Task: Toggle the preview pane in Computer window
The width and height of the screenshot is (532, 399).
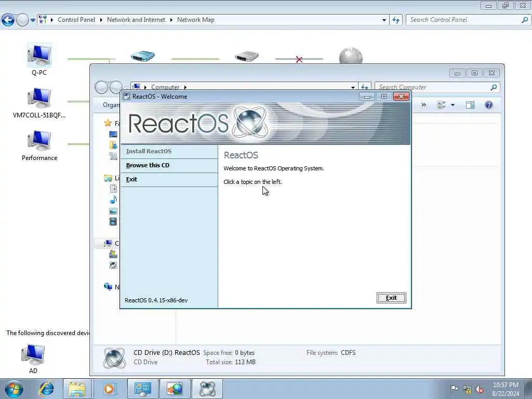Action: tap(470, 105)
